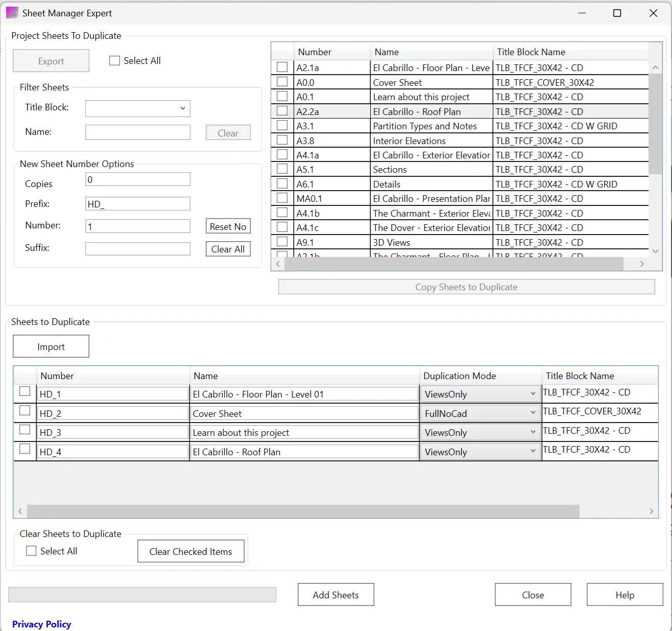This screenshot has height=631, width=672.
Task: Expand Duplication Mode dropdown for HD_4
Action: tap(479, 452)
